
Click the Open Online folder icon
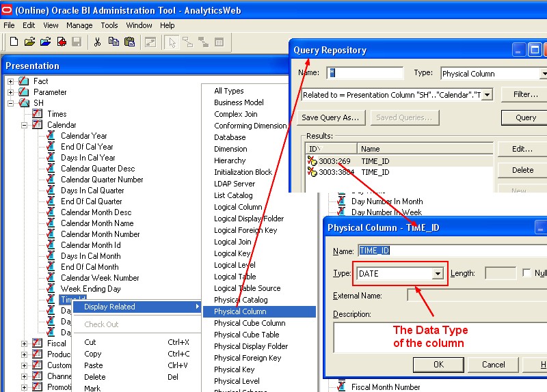click(x=45, y=42)
